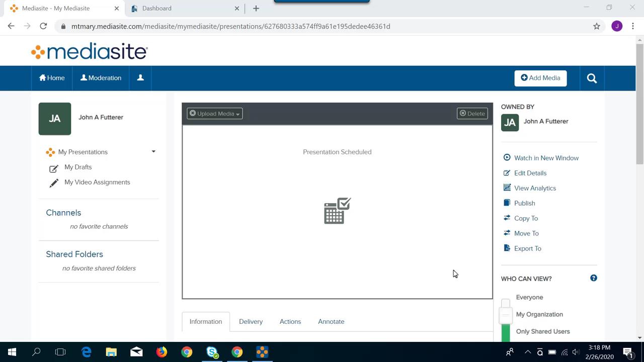Open the Upload Media dropdown
Screen dimensions: 644x362
[x=215, y=114]
